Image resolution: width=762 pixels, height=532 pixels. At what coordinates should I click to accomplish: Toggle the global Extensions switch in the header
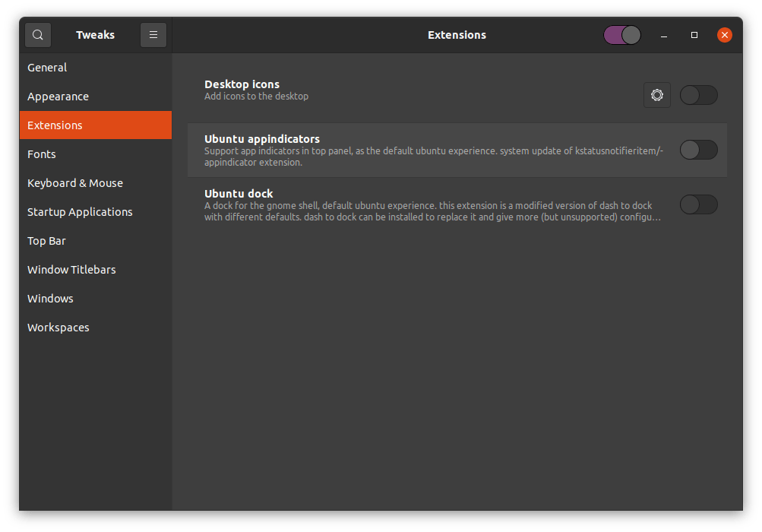coord(622,35)
